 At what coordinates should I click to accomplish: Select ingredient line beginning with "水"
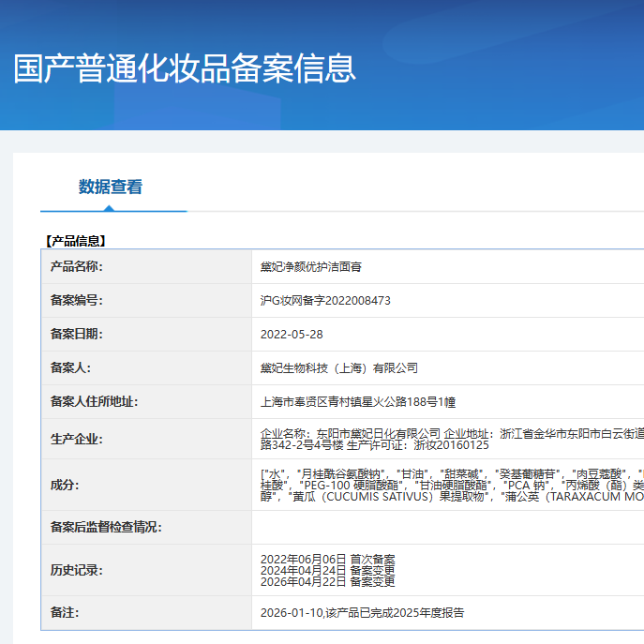click(452, 474)
